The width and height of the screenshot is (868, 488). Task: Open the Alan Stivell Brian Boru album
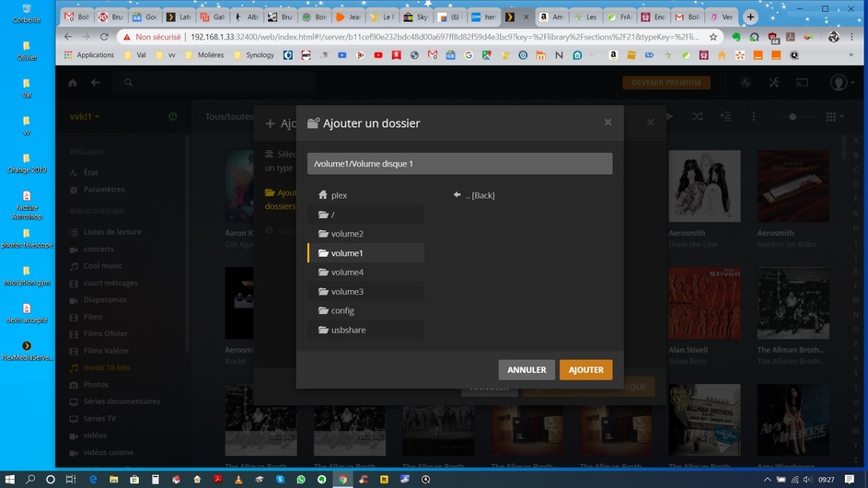pos(704,303)
